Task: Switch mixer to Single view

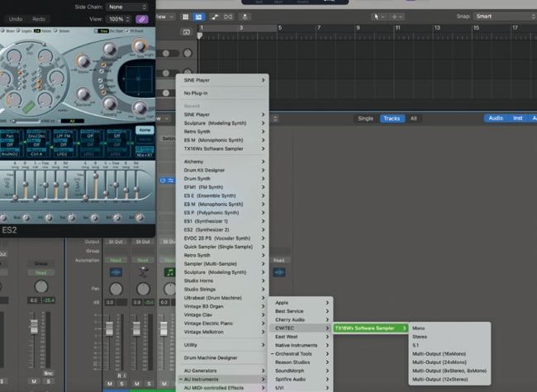Action: point(365,118)
